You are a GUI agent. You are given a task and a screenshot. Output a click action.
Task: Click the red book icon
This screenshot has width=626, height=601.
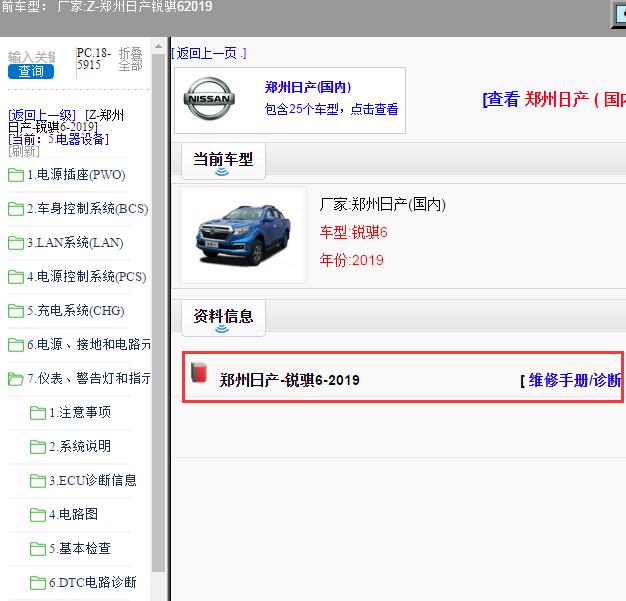[x=199, y=372]
